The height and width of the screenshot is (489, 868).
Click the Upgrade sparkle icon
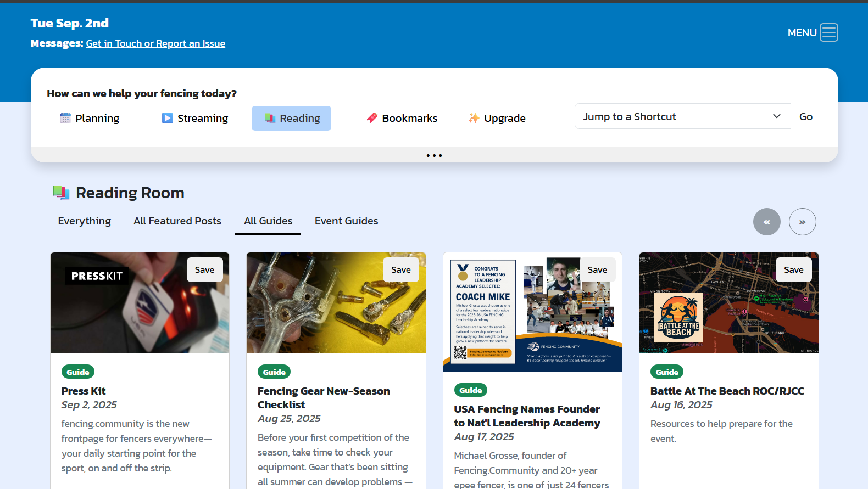[x=474, y=118]
